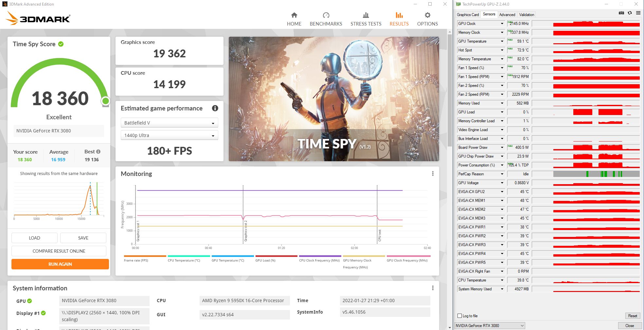Click COMPARE RESULT ONLINE

(59, 251)
